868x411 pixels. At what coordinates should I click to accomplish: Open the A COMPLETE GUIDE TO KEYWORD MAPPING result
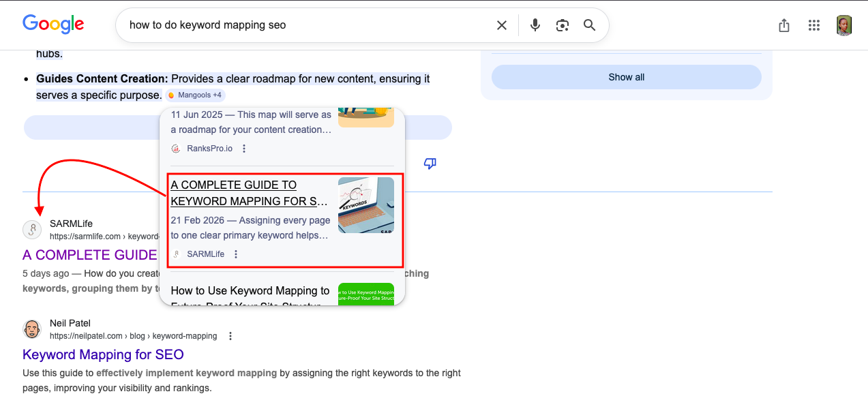(249, 193)
